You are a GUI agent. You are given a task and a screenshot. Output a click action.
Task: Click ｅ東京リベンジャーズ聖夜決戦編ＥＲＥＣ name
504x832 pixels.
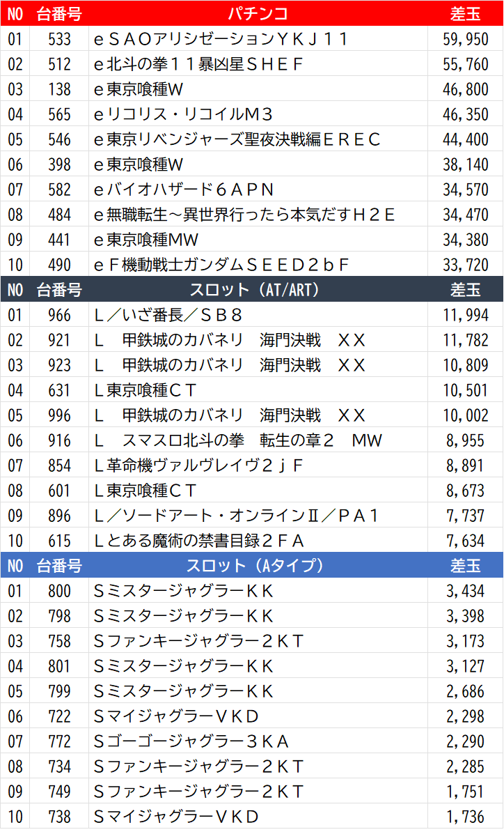click(x=237, y=139)
